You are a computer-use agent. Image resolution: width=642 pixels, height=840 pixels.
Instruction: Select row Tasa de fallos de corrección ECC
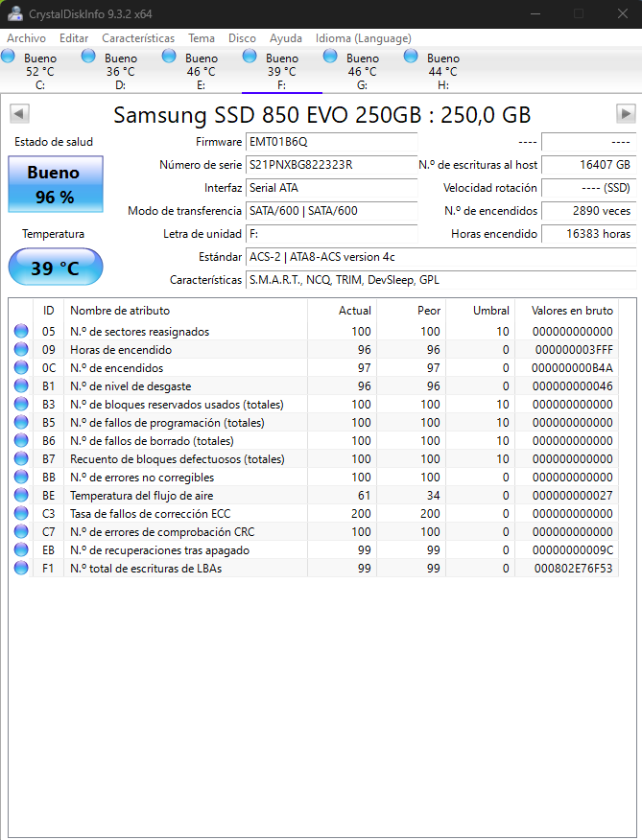click(314, 513)
